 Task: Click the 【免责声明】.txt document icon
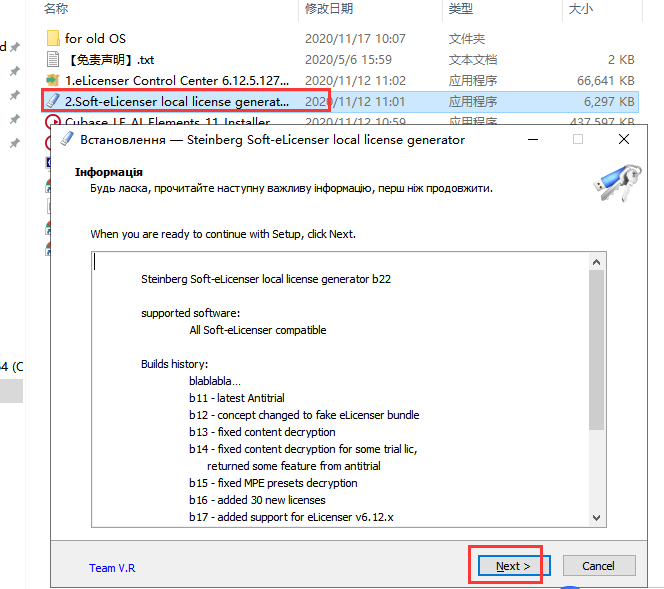coord(53,59)
